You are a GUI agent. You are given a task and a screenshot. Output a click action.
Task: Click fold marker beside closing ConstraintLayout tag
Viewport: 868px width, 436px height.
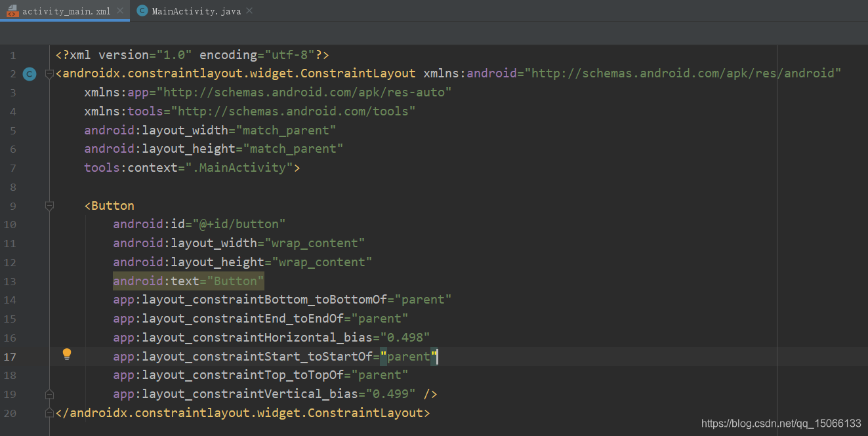tap(49, 413)
